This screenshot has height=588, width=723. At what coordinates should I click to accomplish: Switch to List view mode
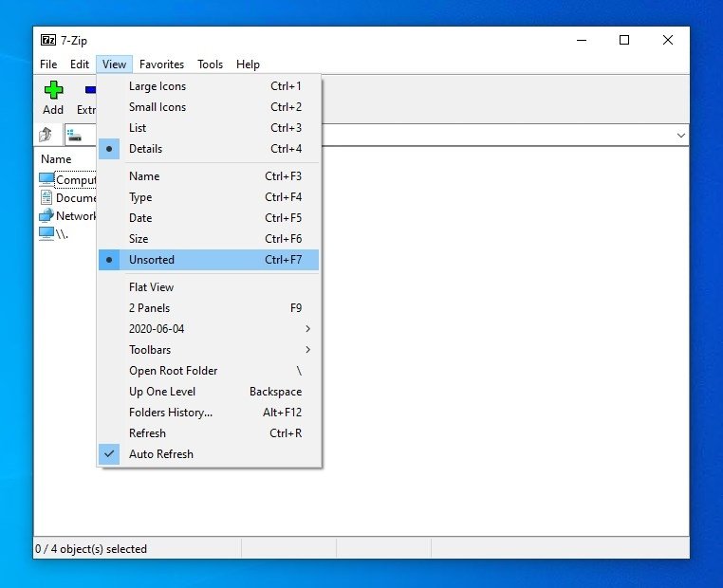tap(209, 128)
